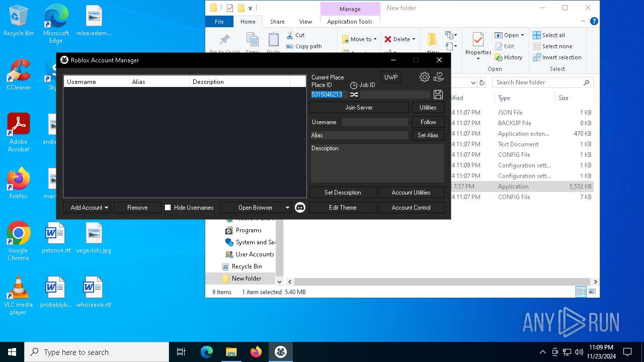Open the CCleaner desktop shortcut

18,75
